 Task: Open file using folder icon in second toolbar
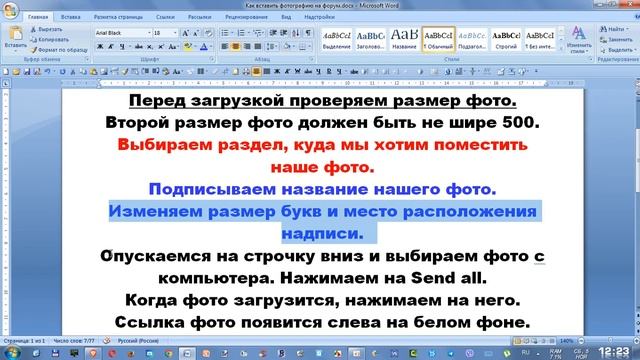click(16, 72)
